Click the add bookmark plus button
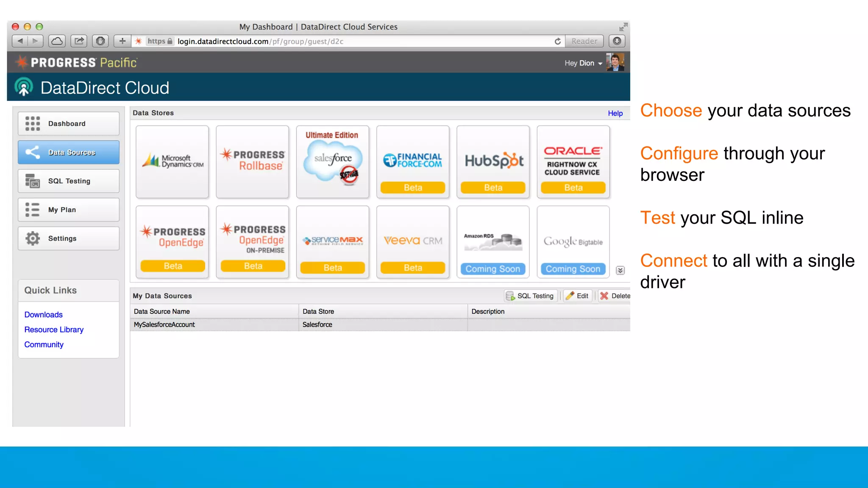The image size is (868, 488). coord(122,41)
